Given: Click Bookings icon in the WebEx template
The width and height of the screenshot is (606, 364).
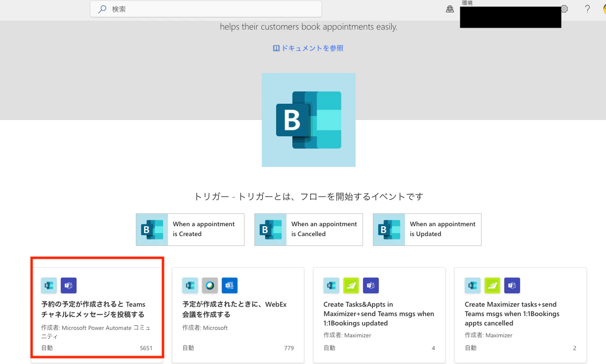Looking at the screenshot, I should pyautogui.click(x=190, y=285).
